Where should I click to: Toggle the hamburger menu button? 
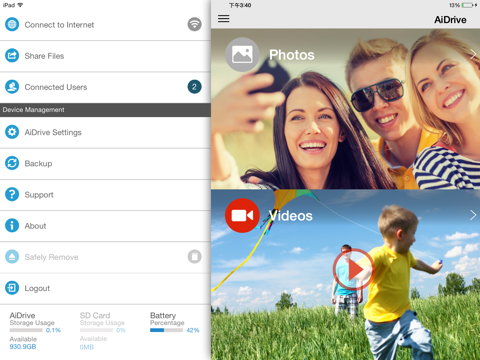click(x=224, y=19)
